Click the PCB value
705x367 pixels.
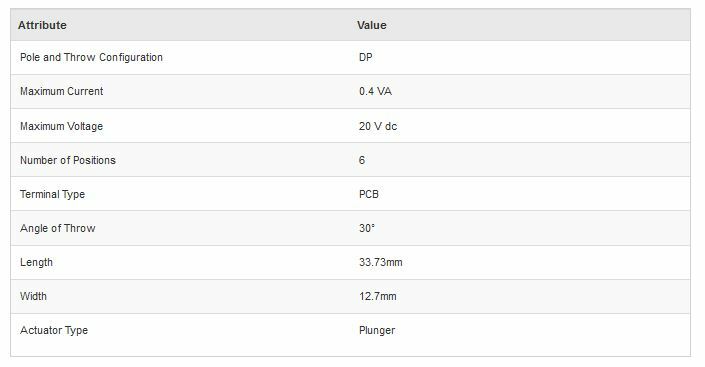coord(369,194)
